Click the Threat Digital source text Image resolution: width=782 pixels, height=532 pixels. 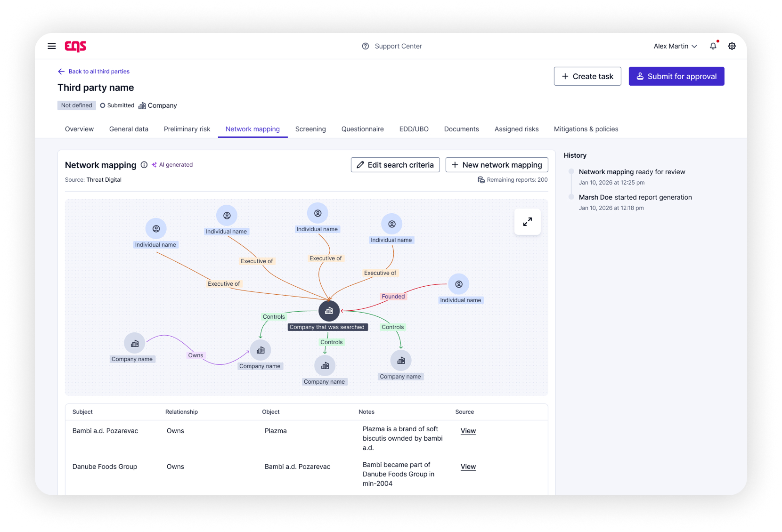coord(104,180)
